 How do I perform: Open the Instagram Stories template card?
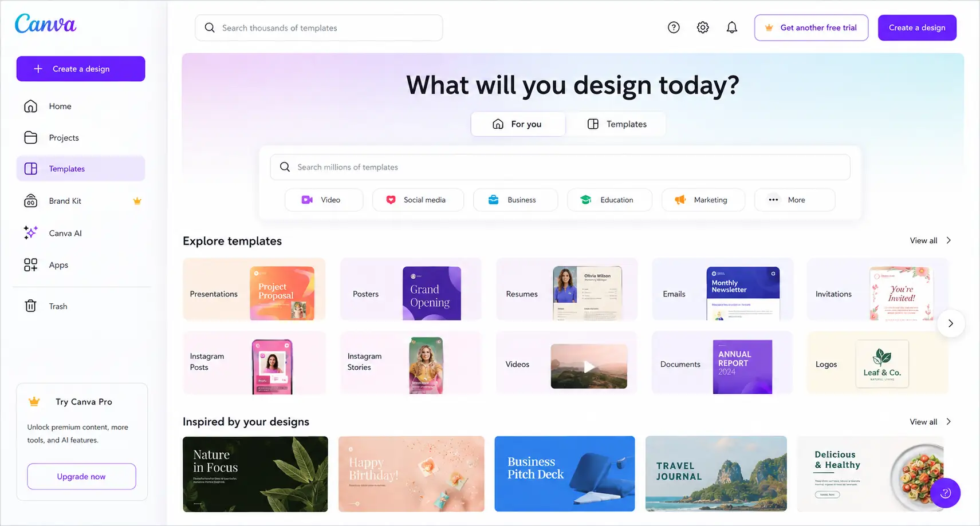coord(411,363)
